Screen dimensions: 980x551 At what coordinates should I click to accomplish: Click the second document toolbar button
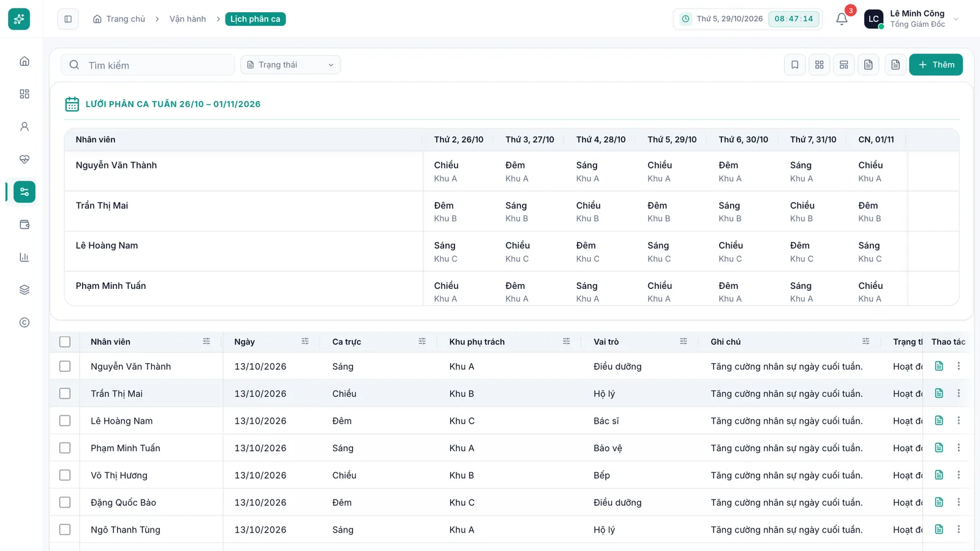(895, 65)
